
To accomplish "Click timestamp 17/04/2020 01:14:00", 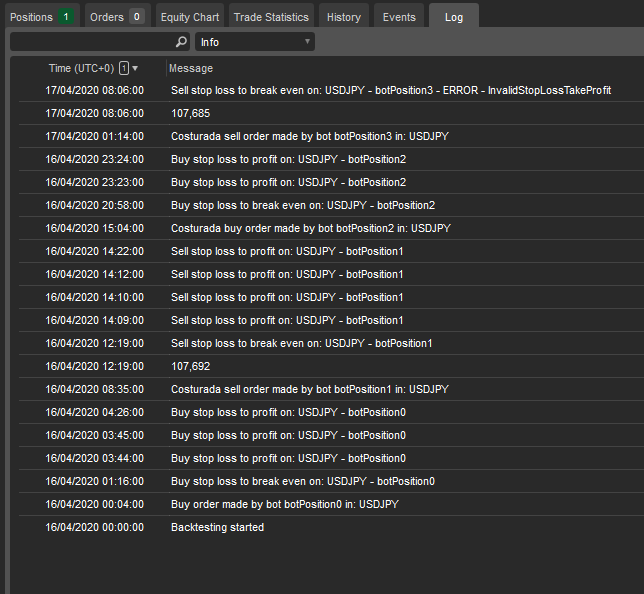I will tap(94, 136).
